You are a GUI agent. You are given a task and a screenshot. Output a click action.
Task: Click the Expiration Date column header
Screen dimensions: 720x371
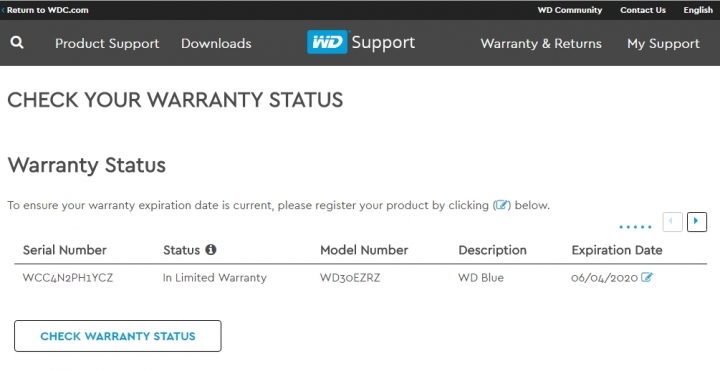617,250
